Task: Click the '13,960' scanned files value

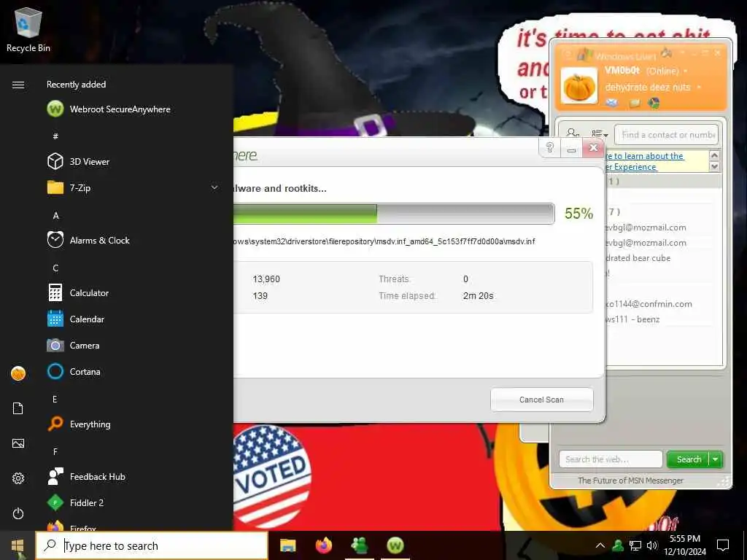Action: pos(266,279)
